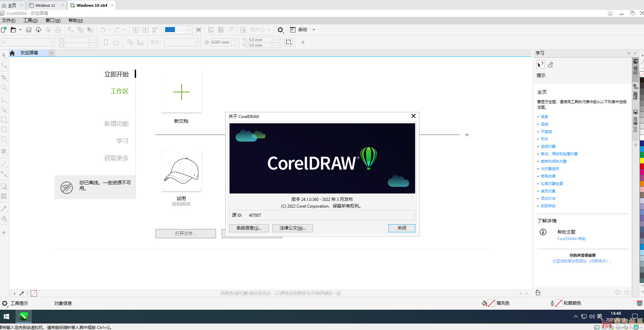Select the Eyedropper tool in toolbox

tap(4, 209)
